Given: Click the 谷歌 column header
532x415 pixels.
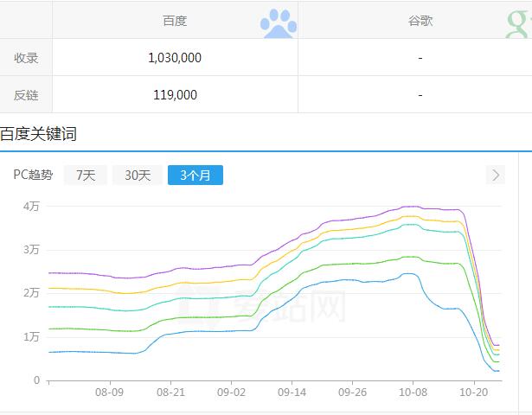Looking at the screenshot, I should (420, 21).
